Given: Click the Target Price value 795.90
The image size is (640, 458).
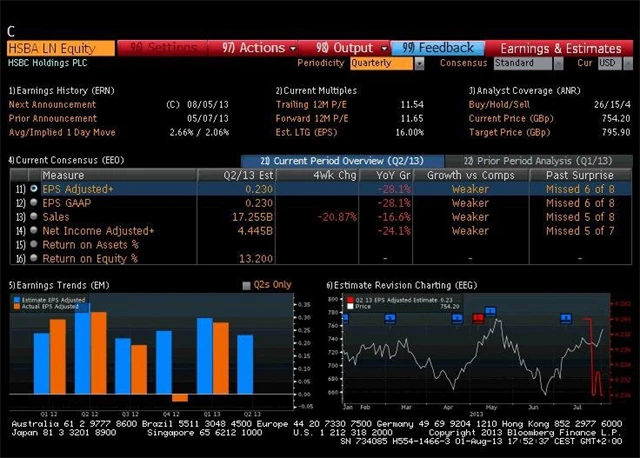Looking at the screenshot, I should 616,132.
